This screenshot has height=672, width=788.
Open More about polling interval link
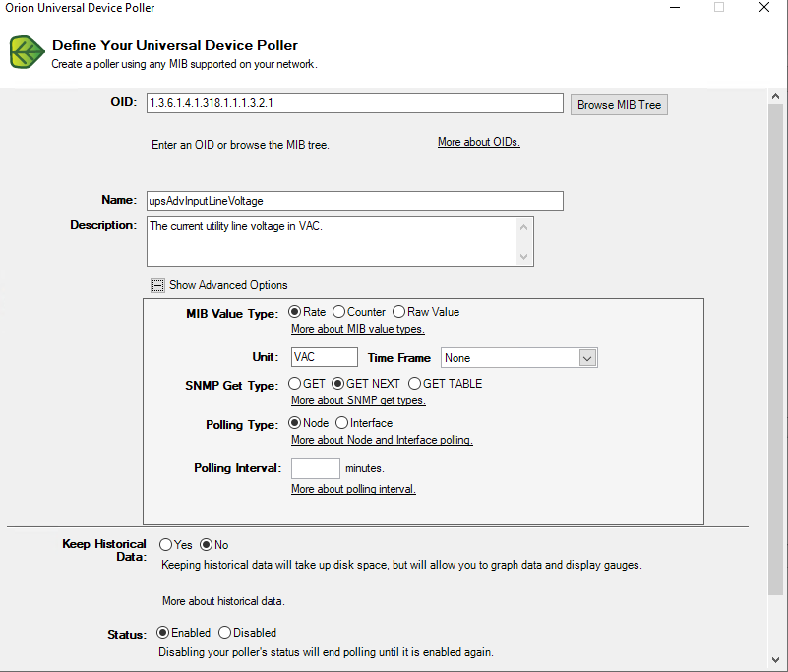353,489
